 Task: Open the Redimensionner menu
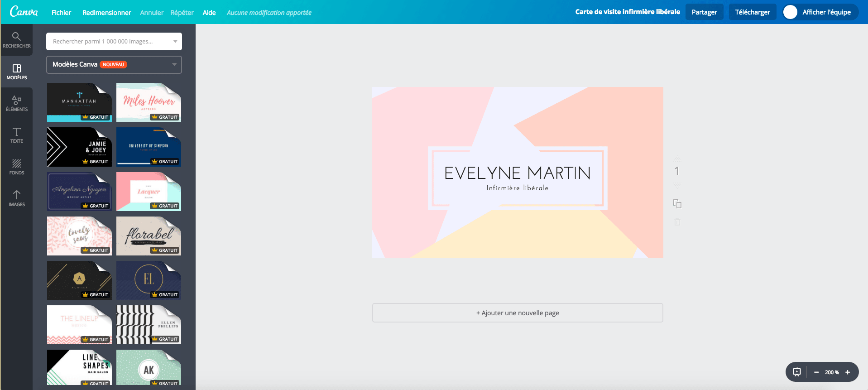point(106,12)
